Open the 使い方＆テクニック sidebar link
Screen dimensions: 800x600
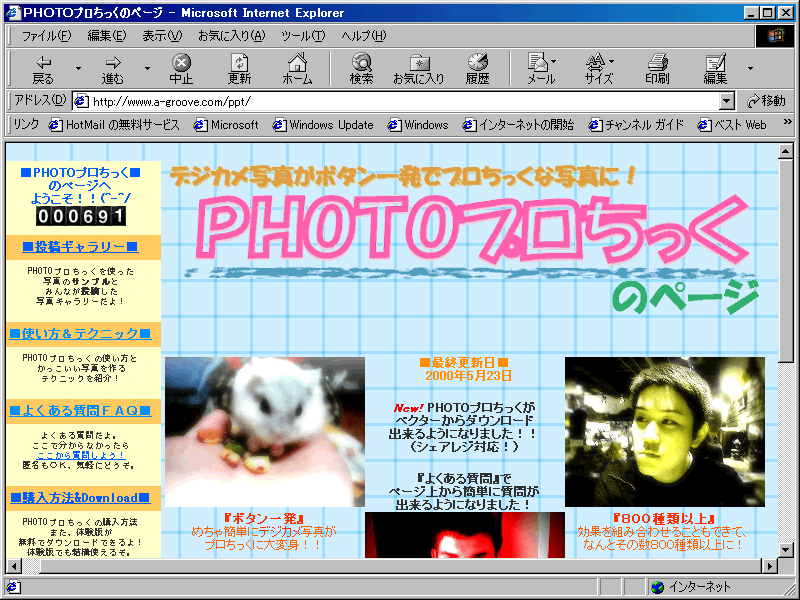coord(80,334)
